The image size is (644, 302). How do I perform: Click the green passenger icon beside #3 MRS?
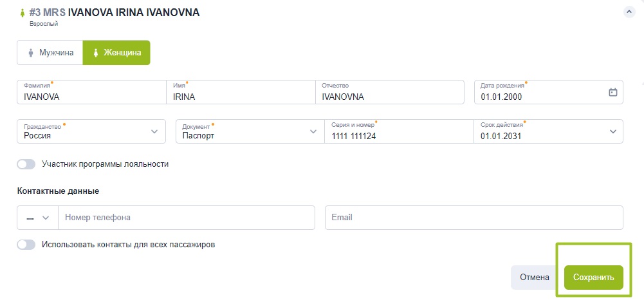point(22,13)
